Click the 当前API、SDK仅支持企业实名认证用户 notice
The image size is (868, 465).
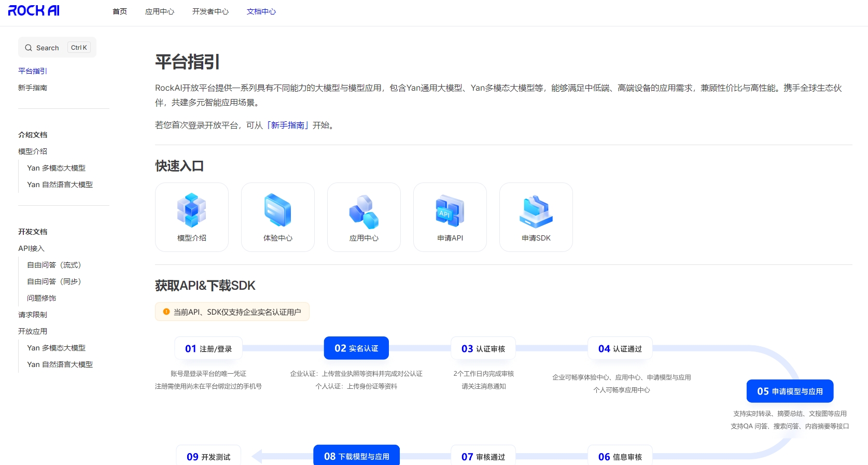(x=232, y=312)
